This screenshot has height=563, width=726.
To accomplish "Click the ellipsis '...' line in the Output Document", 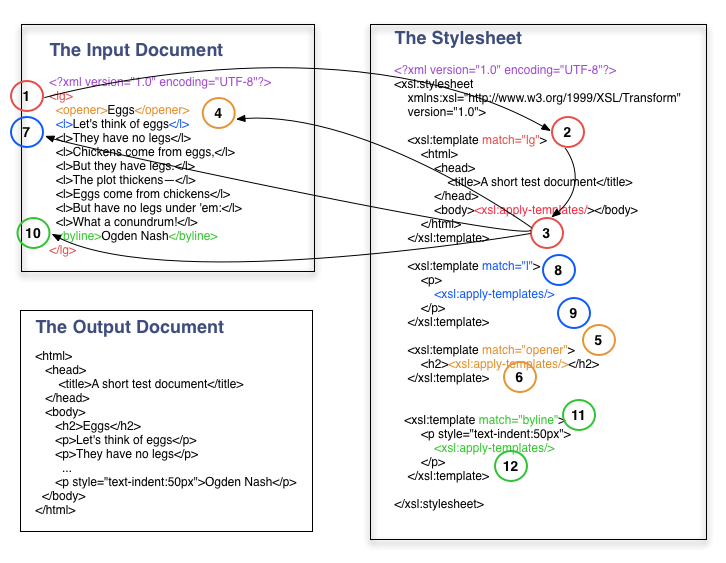I will click(67, 469).
